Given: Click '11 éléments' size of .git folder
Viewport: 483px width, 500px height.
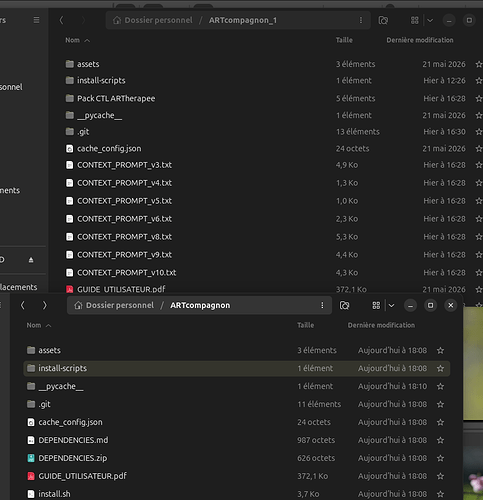Looking at the screenshot, I should [319, 404].
